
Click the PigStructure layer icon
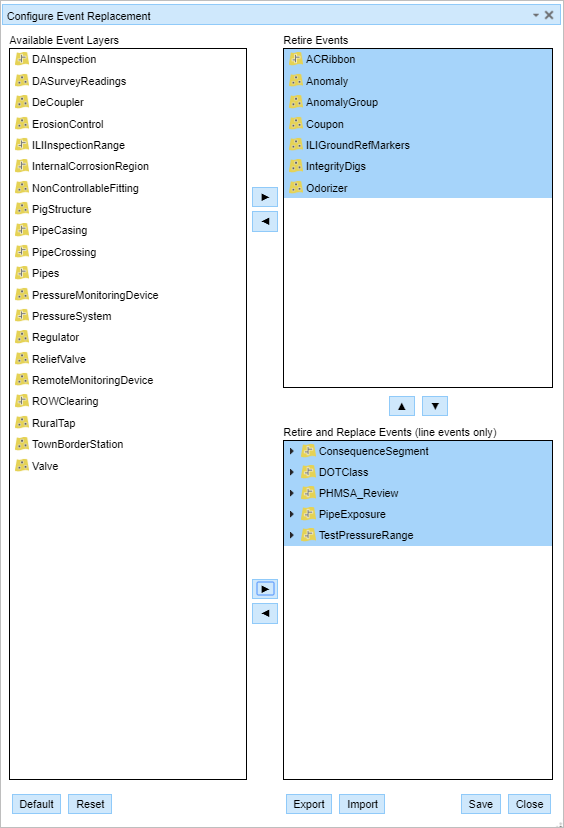[22, 209]
